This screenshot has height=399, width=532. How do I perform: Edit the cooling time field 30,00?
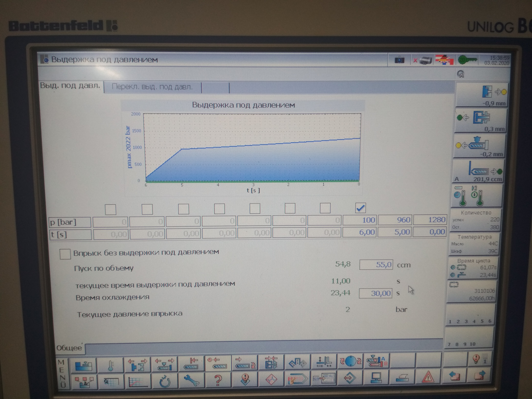tap(375, 293)
